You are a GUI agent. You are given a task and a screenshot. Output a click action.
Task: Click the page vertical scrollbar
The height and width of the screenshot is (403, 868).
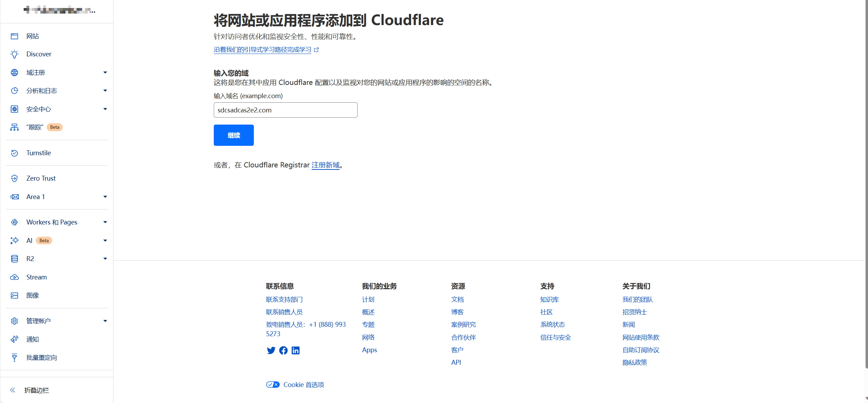point(866,184)
